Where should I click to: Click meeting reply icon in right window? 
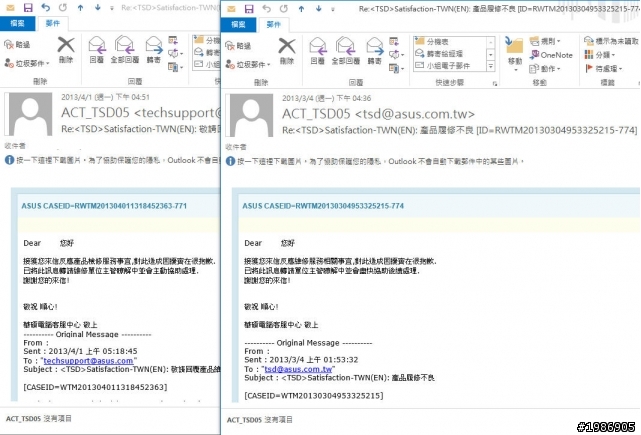pyautogui.click(x=394, y=41)
